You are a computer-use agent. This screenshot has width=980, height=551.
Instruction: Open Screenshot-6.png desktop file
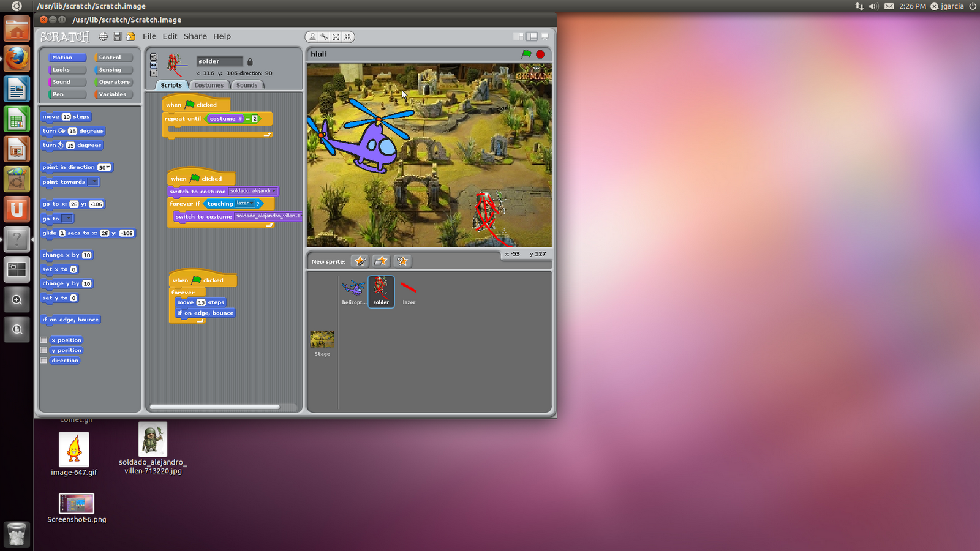tap(77, 509)
